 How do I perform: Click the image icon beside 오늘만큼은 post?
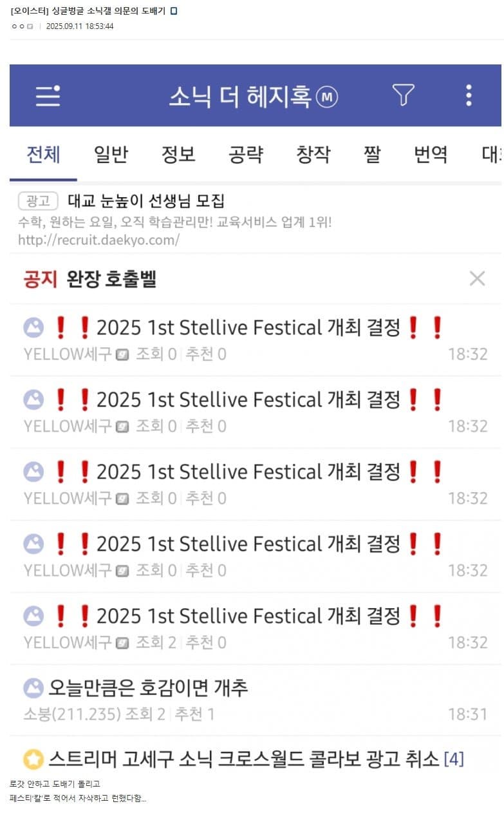[x=33, y=688]
